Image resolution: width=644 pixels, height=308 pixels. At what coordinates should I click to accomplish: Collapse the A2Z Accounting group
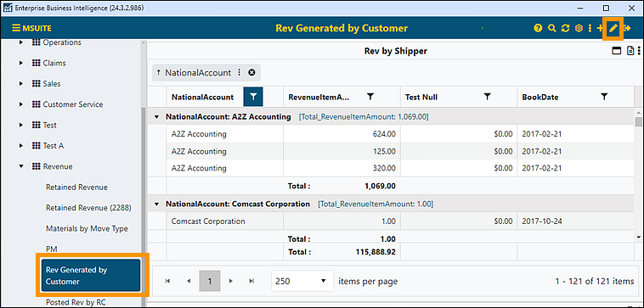coord(156,117)
